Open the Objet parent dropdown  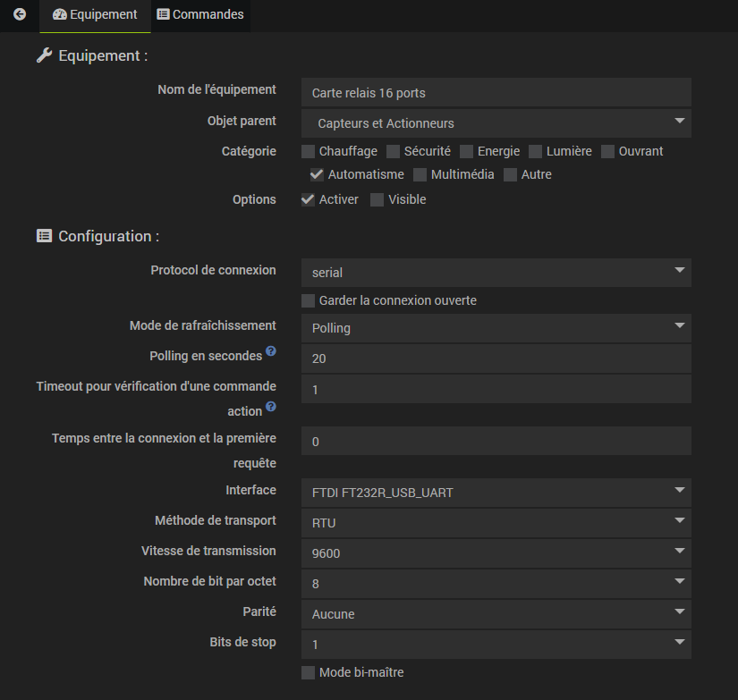(x=496, y=123)
